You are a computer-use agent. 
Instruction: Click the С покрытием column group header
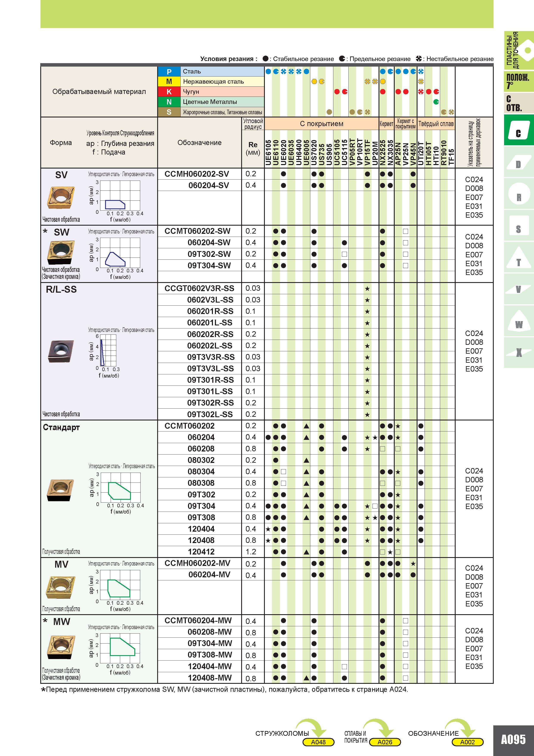pyautogui.click(x=321, y=124)
